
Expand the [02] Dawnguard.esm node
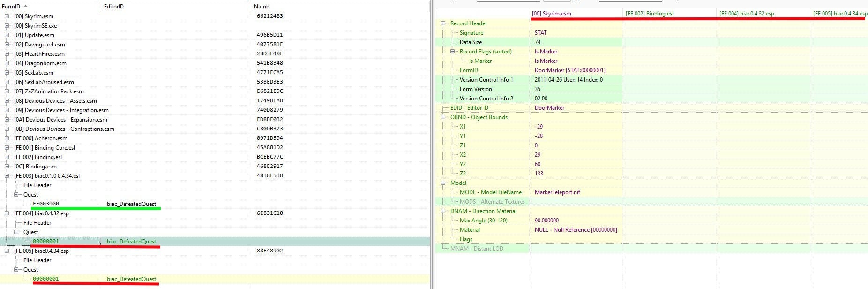pos(7,44)
